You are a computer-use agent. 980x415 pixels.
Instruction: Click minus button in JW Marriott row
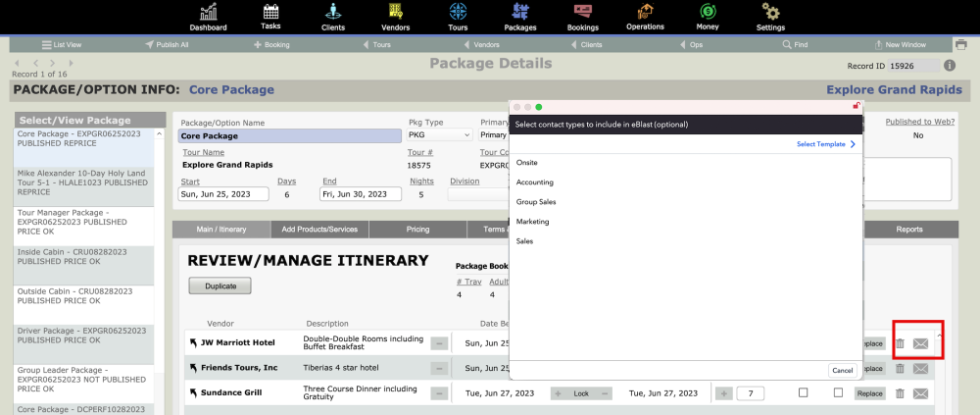pyautogui.click(x=439, y=343)
